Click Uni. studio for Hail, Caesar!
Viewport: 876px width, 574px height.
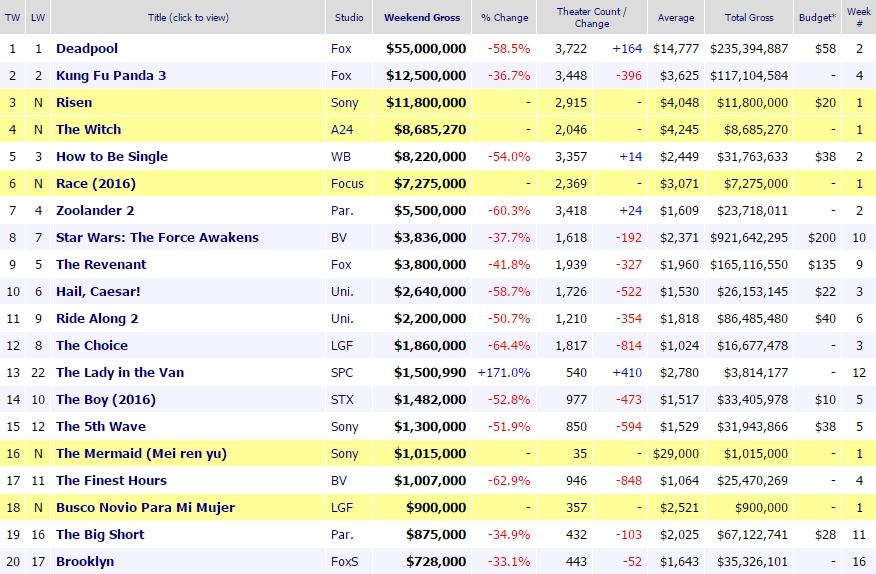[342, 291]
